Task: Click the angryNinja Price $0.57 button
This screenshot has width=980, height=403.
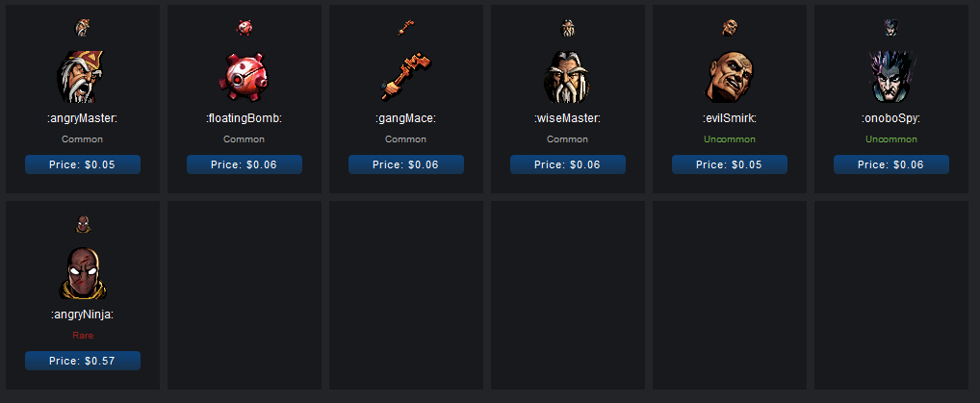Action: point(83,361)
